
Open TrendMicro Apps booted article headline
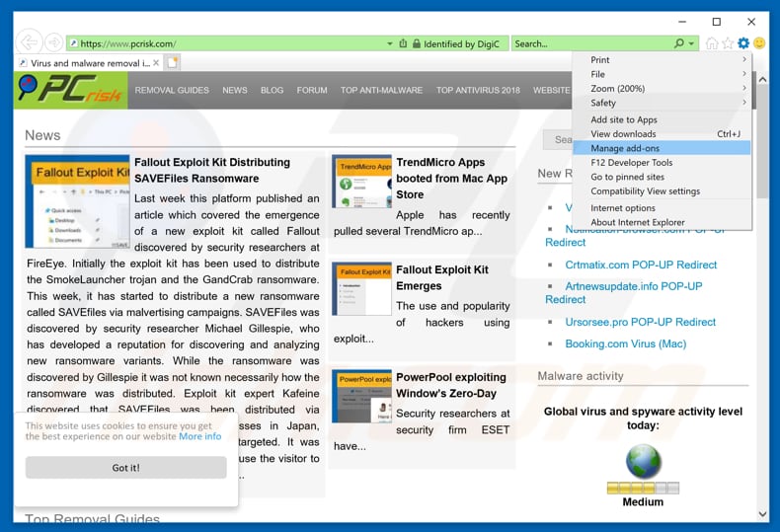[x=451, y=178]
